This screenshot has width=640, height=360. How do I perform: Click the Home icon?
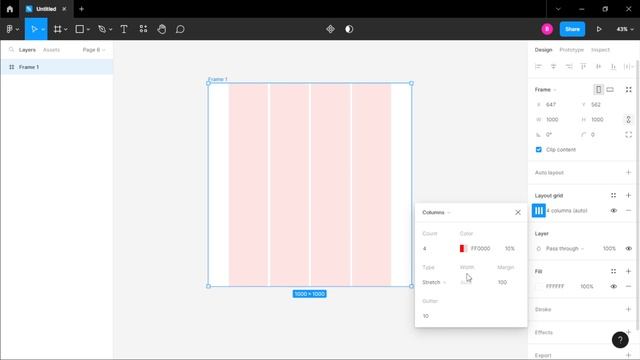10,9
